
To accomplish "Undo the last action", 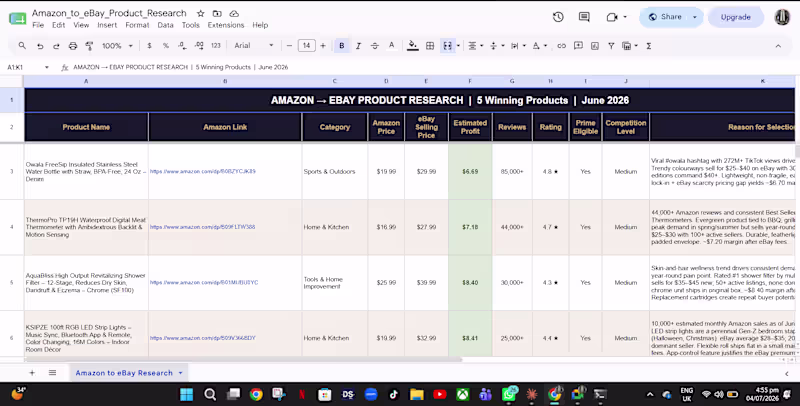I will [40, 46].
